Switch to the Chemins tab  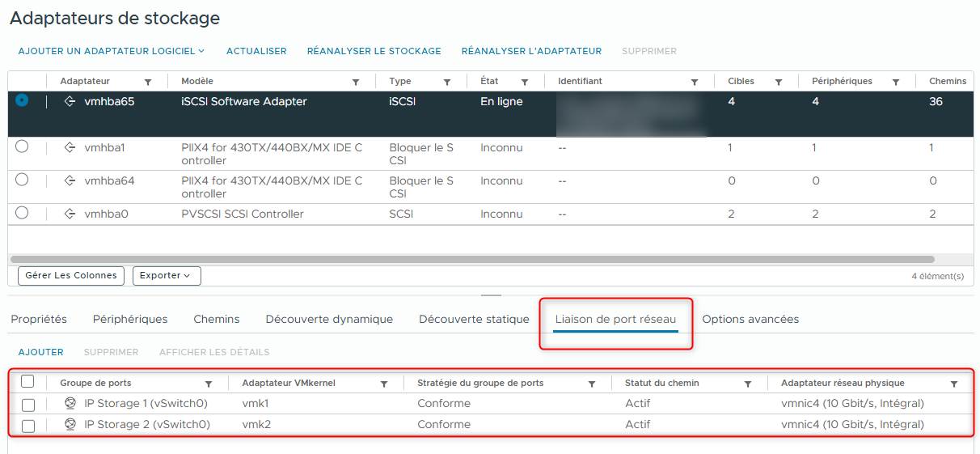(217, 320)
